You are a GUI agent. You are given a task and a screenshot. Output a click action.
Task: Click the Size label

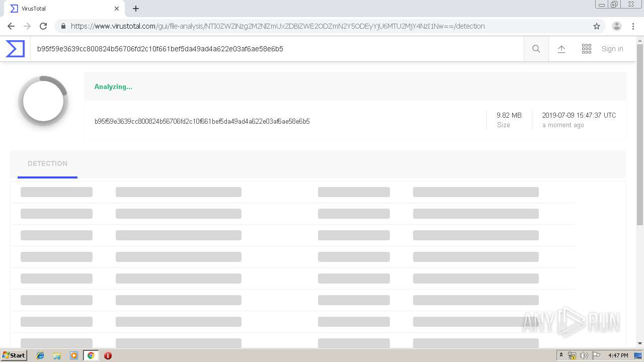pos(503,125)
